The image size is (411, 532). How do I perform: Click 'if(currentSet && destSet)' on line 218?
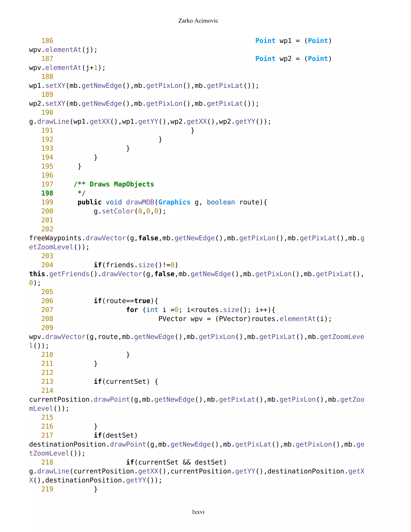[176, 462]
